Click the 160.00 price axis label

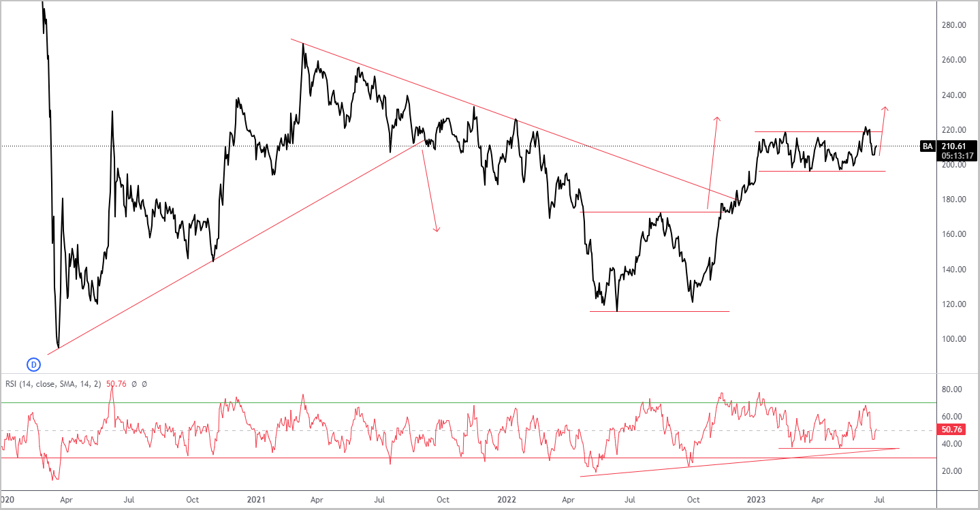[x=953, y=234]
